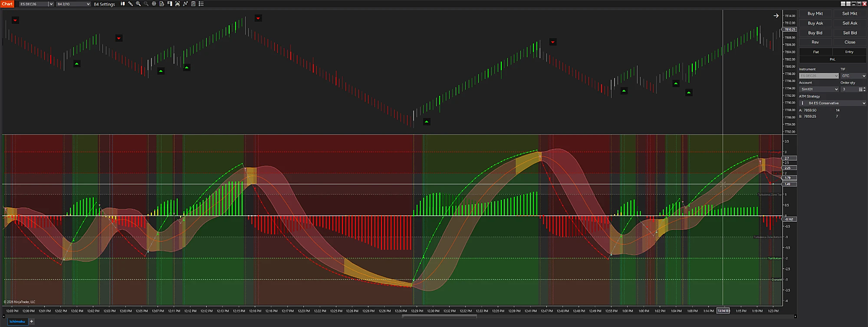Select the drawing tools pencil icon

[x=130, y=4]
